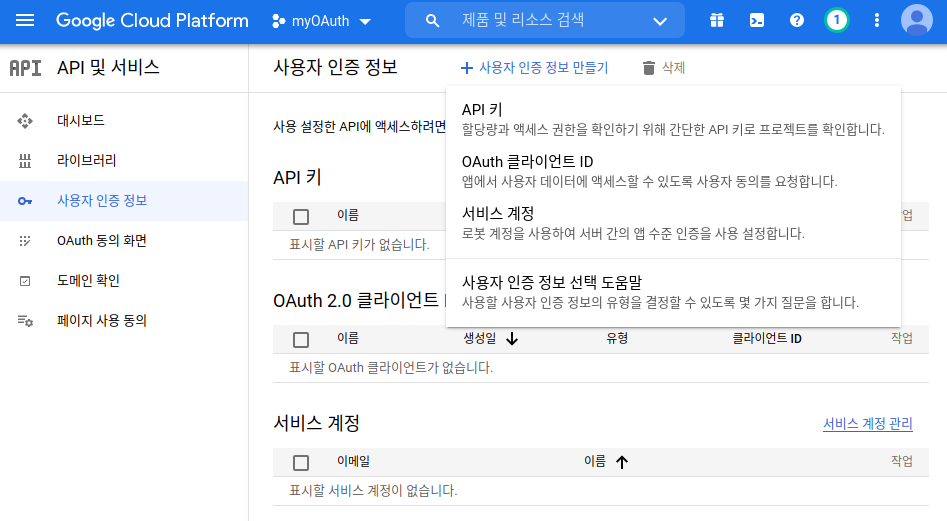Open OAuth 동의 화면 in the sidebar
Screen dimensions: 947x521
click(102, 241)
